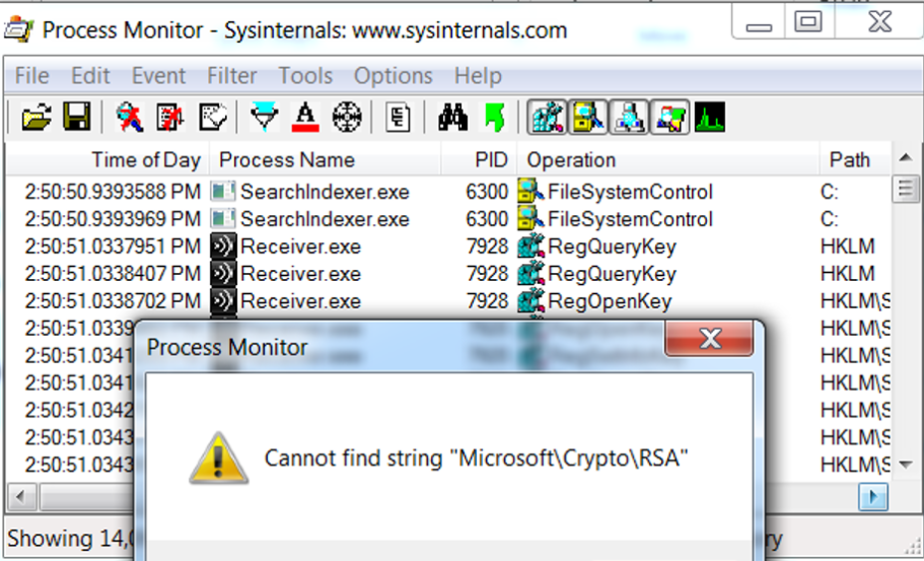Open the Tools menu

pos(306,76)
